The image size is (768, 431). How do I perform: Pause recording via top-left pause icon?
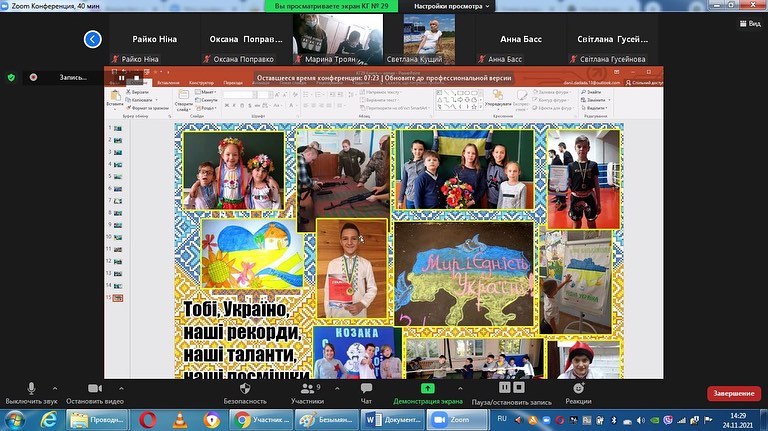121,78
